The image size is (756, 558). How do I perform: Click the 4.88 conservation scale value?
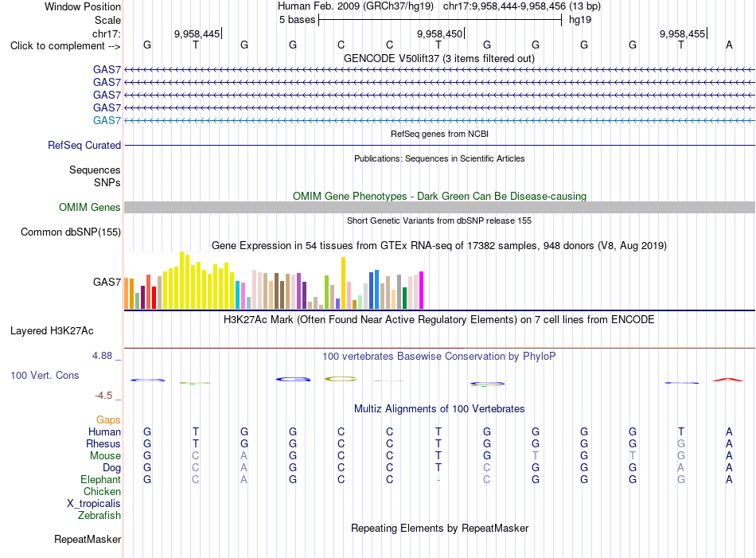pos(102,356)
